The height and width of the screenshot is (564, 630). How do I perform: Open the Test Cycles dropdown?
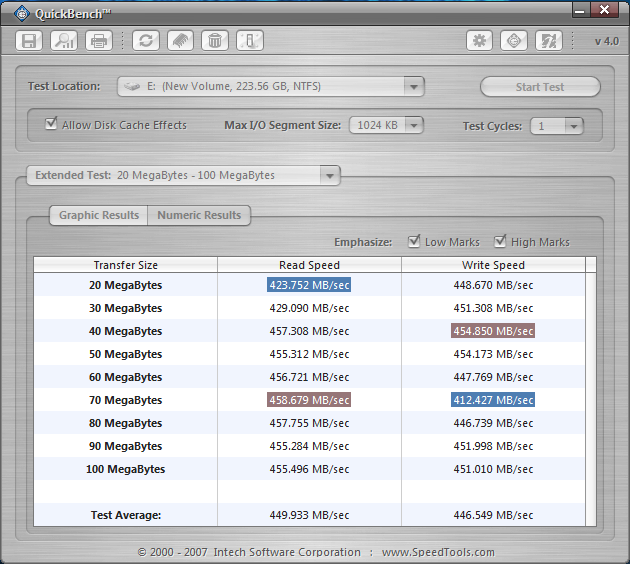coord(572,126)
